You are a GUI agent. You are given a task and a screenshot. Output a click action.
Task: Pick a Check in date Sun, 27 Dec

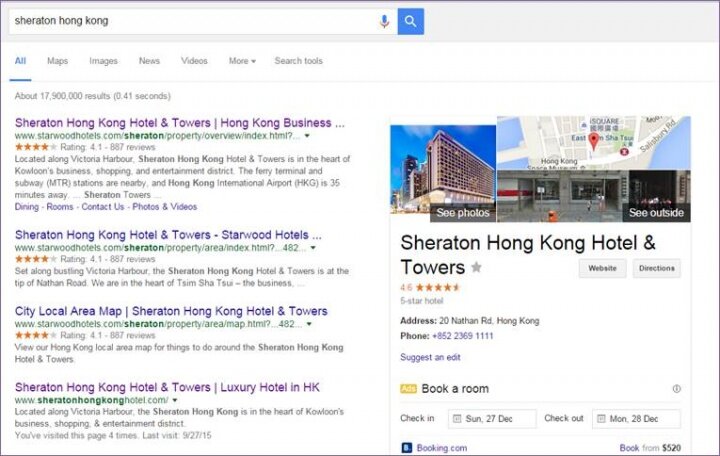click(492, 419)
